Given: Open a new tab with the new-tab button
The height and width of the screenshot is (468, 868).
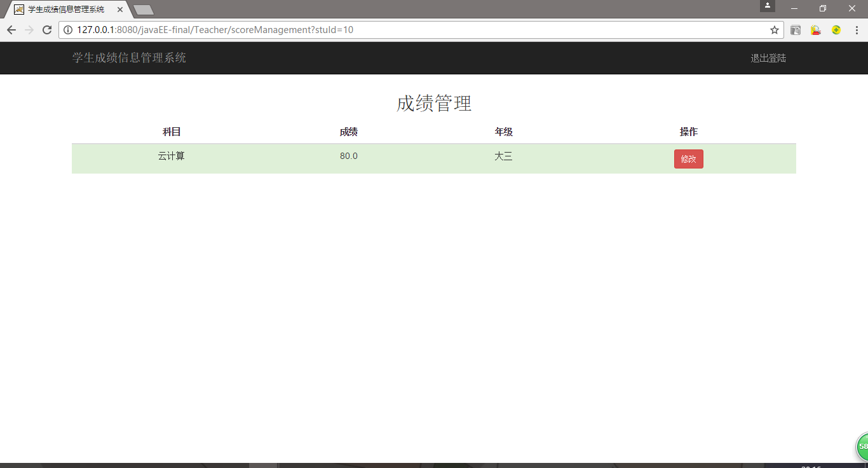Looking at the screenshot, I should pos(144,10).
